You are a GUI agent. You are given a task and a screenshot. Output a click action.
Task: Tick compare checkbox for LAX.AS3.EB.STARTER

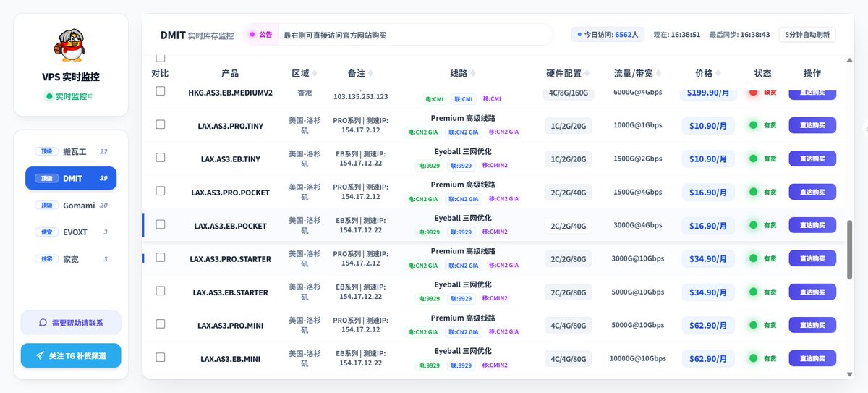point(161,290)
